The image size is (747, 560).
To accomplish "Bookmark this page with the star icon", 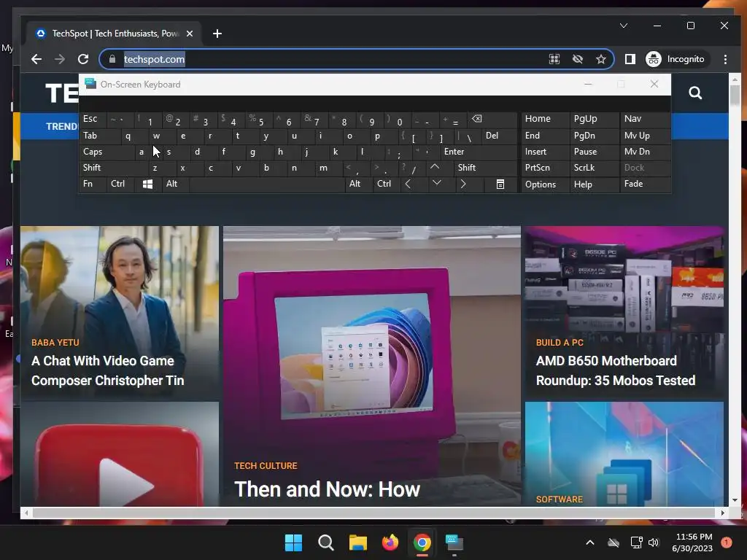I will (601, 59).
